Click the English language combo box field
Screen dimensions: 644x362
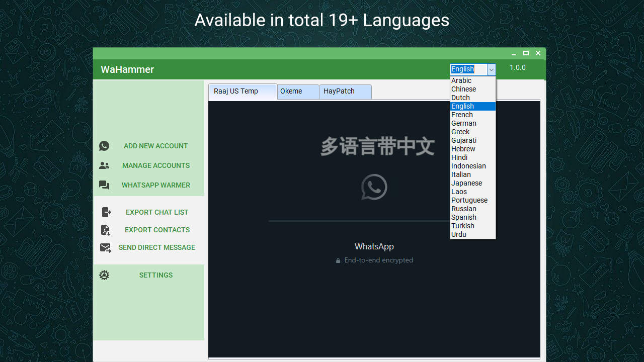coord(468,69)
